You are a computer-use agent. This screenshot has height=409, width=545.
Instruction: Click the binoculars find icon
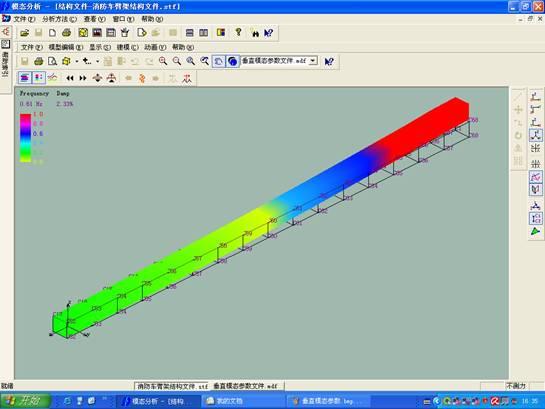255,33
